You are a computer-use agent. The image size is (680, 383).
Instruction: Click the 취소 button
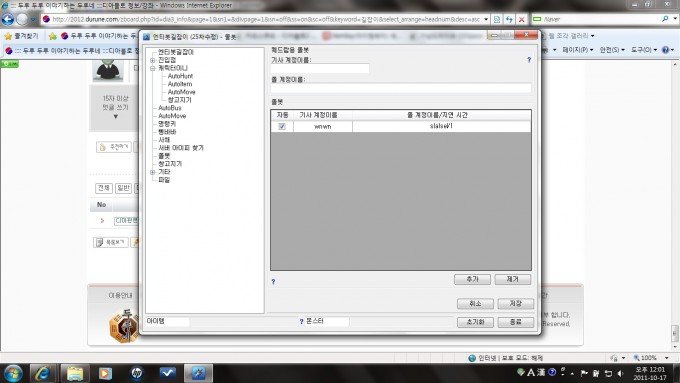475,304
